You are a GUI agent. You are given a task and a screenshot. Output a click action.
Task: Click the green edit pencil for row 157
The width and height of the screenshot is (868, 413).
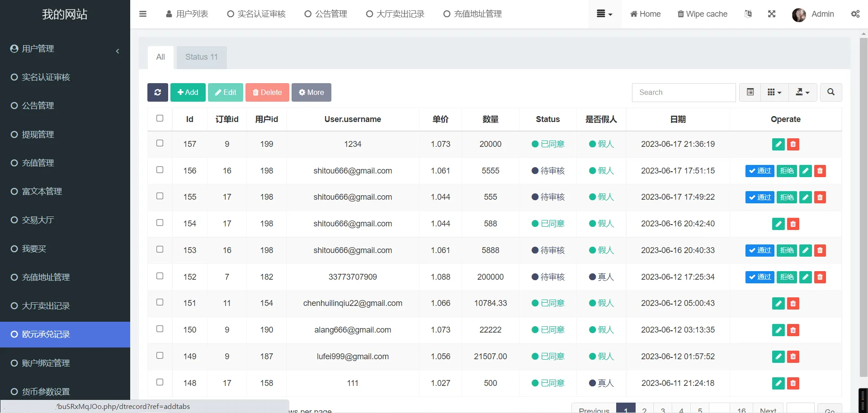tap(778, 144)
